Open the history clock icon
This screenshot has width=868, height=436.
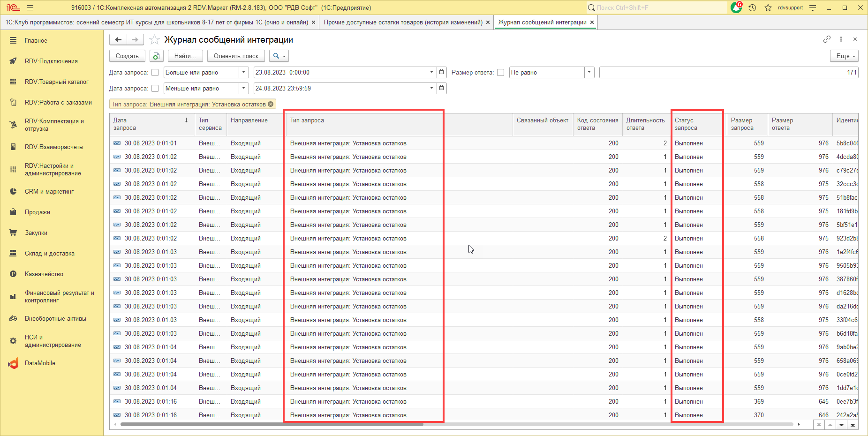coord(752,8)
